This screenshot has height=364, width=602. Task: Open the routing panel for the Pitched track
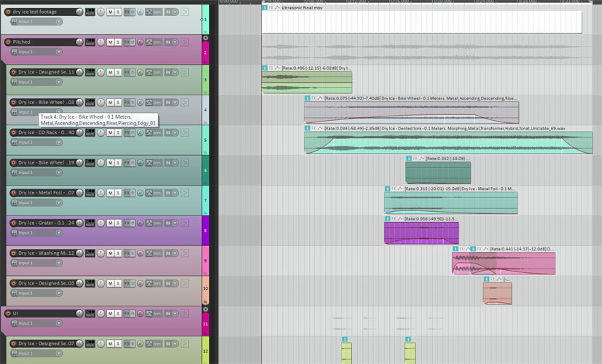(90, 42)
